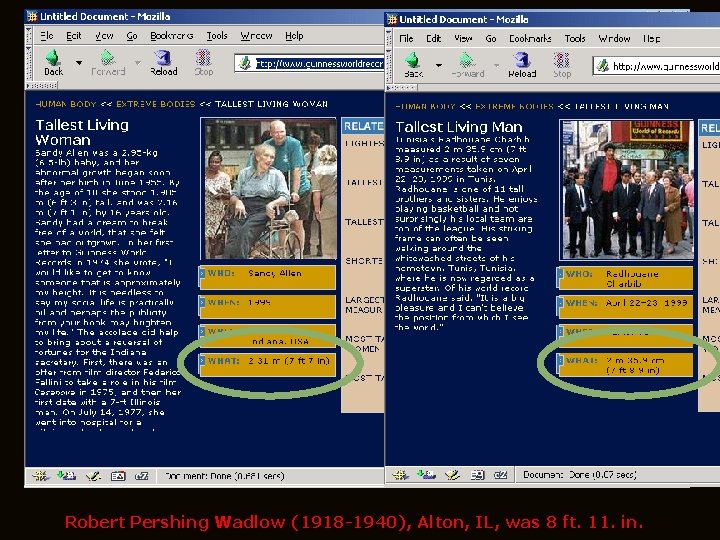Image resolution: width=720 pixels, height=540 pixels.
Task: Click Forward button in left Mozilla window
Action: pyautogui.click(x=108, y=63)
